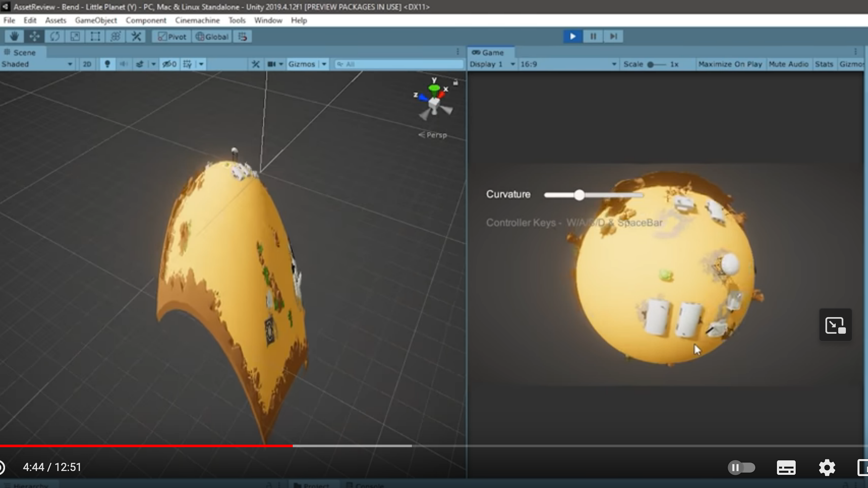Select the Move tool
The height and width of the screenshot is (488, 868).
coord(34,37)
